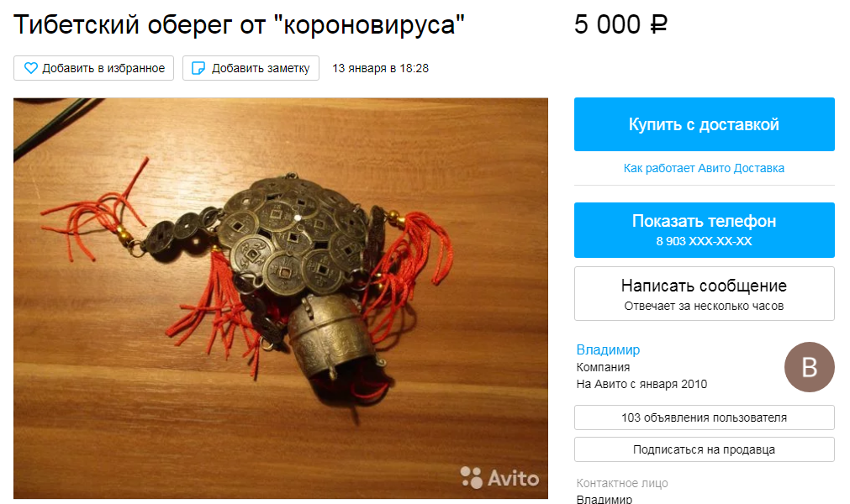Image resolution: width=850 pixels, height=504 pixels.
Task: Reveal seller number with Показать телефон
Action: tap(705, 230)
